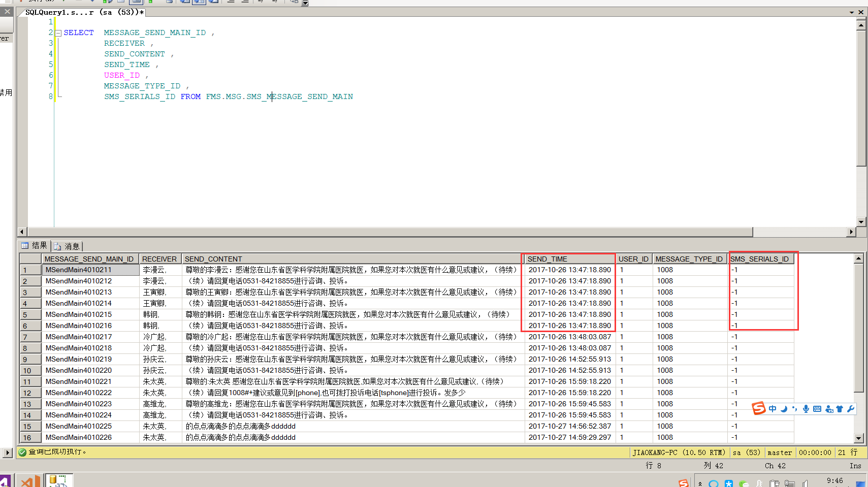The image size is (868, 487).
Task: Open Sogou skin shirt icon
Action: 840,409
